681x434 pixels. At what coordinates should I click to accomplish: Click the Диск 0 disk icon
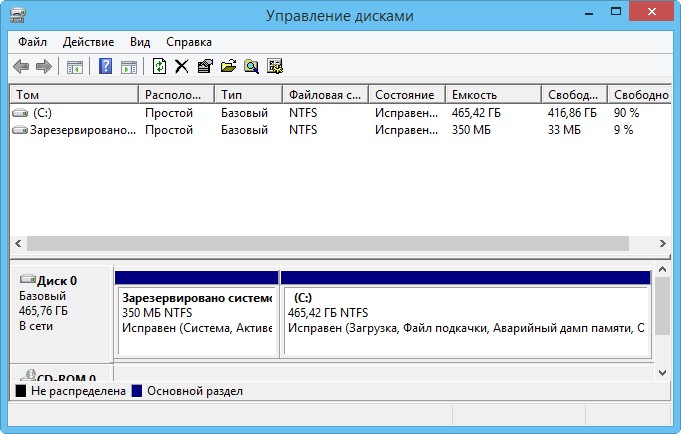point(28,279)
